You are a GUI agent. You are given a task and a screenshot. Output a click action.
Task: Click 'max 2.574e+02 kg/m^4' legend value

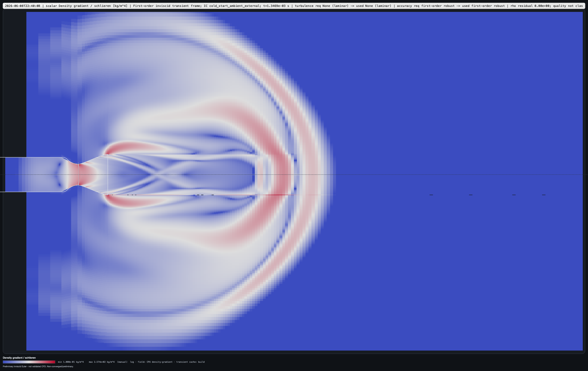click(x=102, y=362)
